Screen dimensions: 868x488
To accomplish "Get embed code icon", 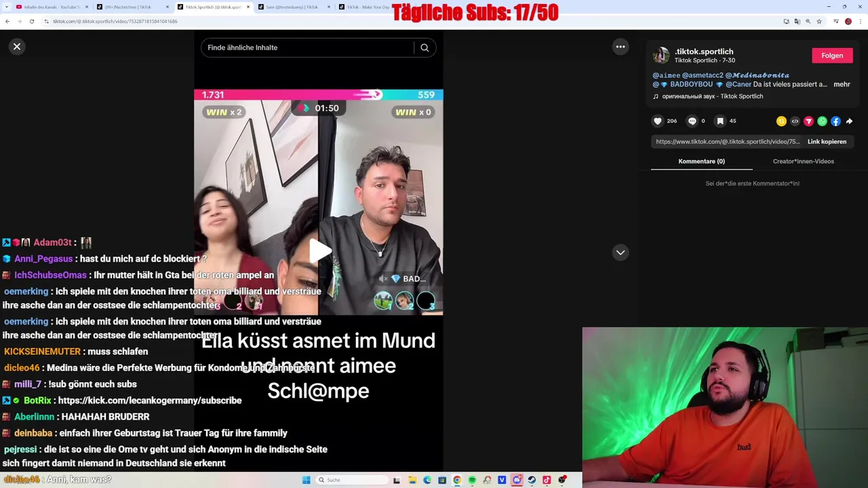I will pyautogui.click(x=795, y=121).
